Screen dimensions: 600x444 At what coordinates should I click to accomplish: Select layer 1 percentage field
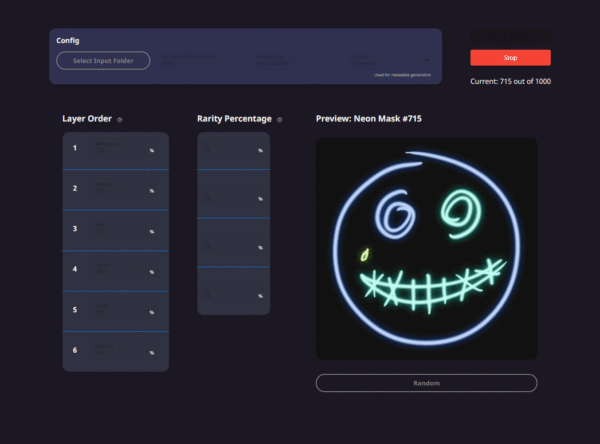(125, 147)
